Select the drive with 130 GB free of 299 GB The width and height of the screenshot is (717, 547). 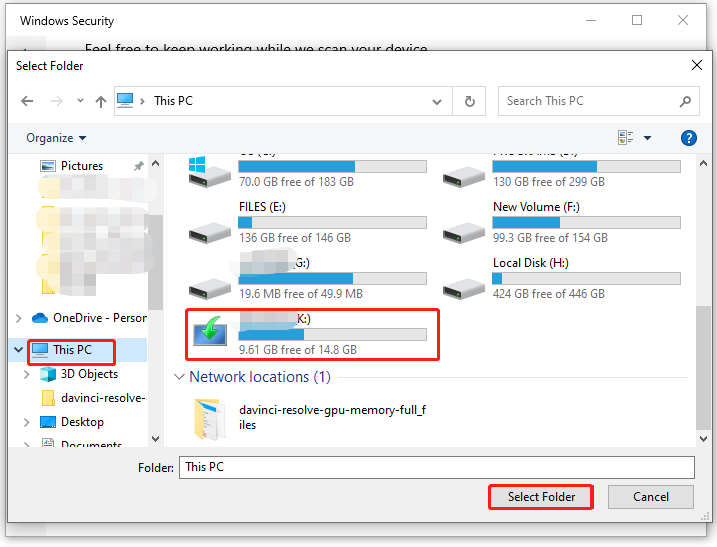point(561,172)
